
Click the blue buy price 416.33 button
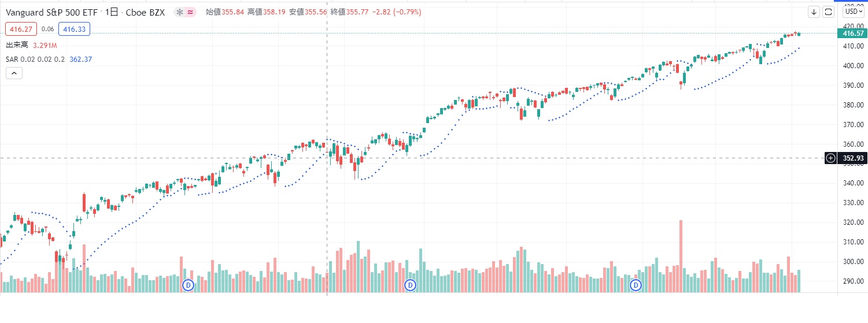(74, 29)
